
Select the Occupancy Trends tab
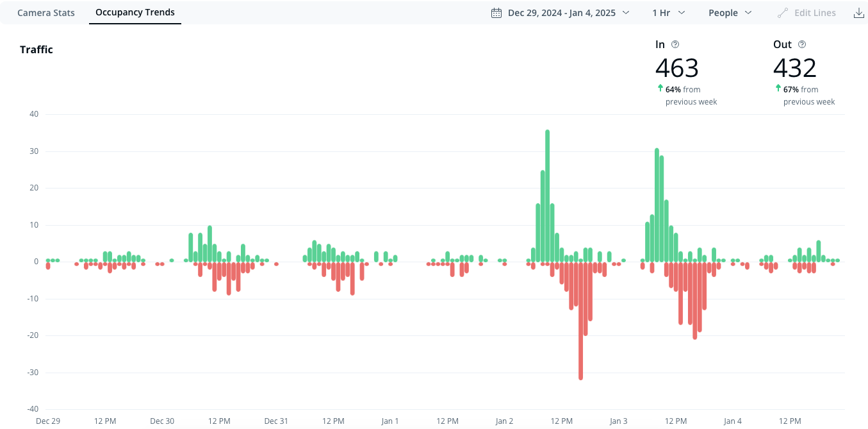coord(135,13)
